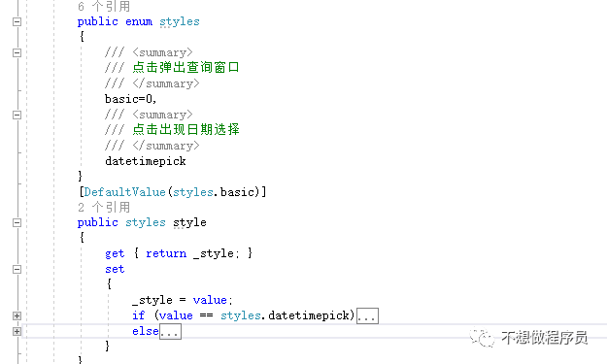The image size is (607, 364).
Task: Click the '_style = value;' assignment line
Action: pyautogui.click(x=182, y=300)
